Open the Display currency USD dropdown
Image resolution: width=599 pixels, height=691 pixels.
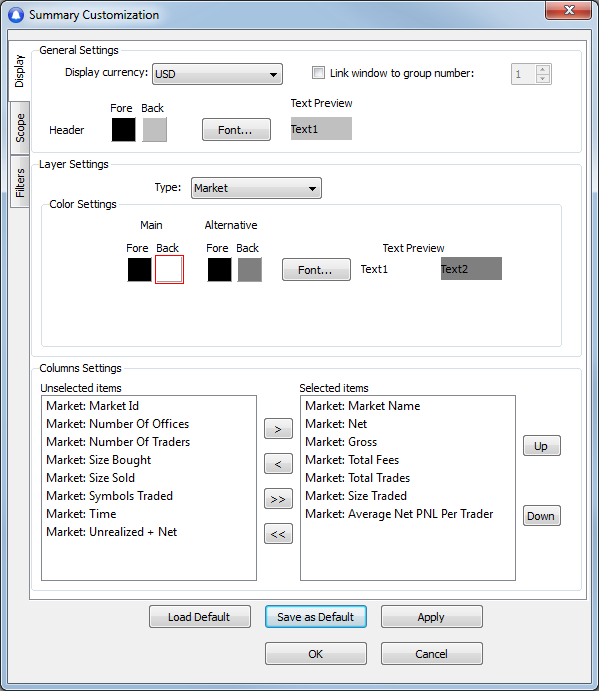(217, 74)
